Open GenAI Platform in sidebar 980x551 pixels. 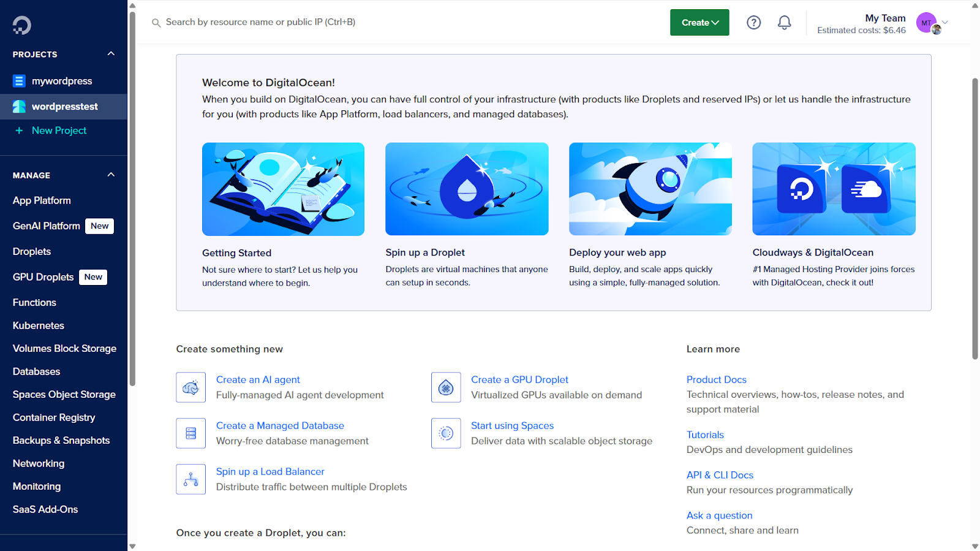(47, 226)
